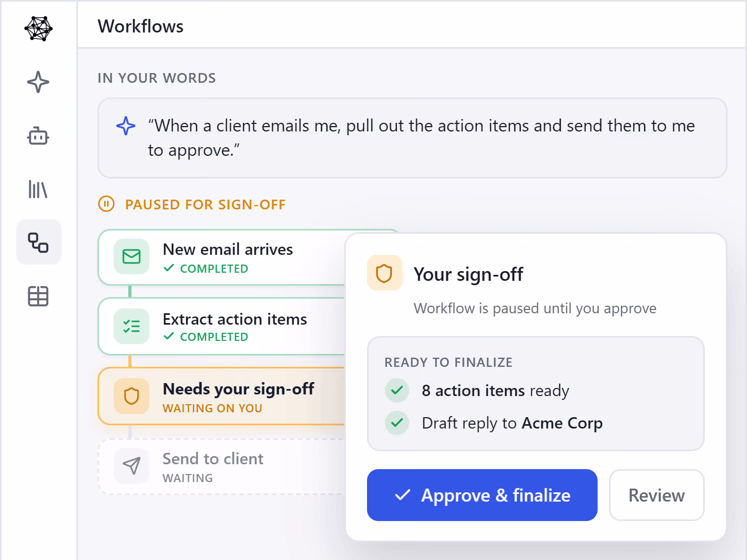Click the PAUSED FOR SIGN-OFF status label

pos(205,205)
